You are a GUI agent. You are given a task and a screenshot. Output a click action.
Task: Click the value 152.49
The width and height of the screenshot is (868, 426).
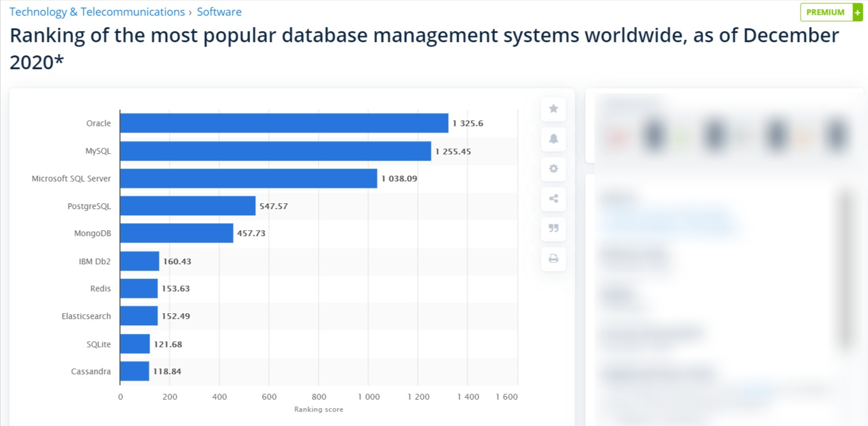point(176,316)
